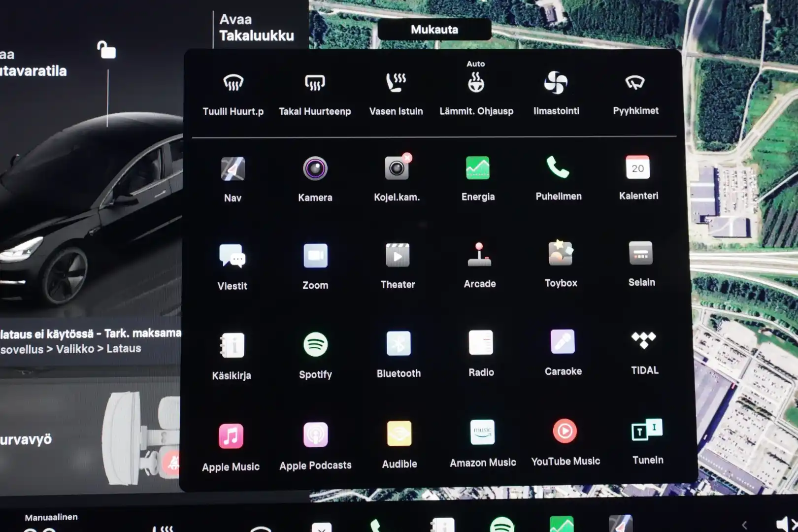Tap the Manuaalinen climate label in bottom bar
The image size is (798, 532).
pyautogui.click(x=51, y=517)
